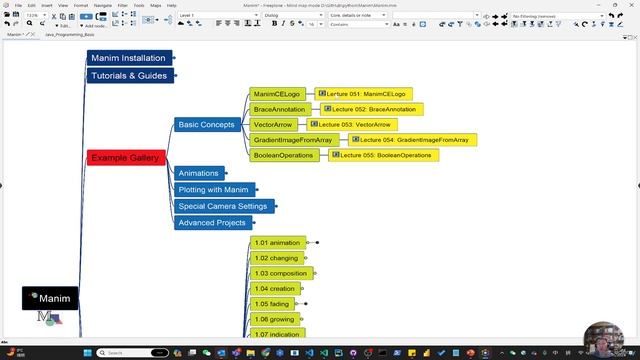The height and width of the screenshot is (360, 640).
Task: Apply the quick filter funnel icon
Action: (x=460, y=24)
